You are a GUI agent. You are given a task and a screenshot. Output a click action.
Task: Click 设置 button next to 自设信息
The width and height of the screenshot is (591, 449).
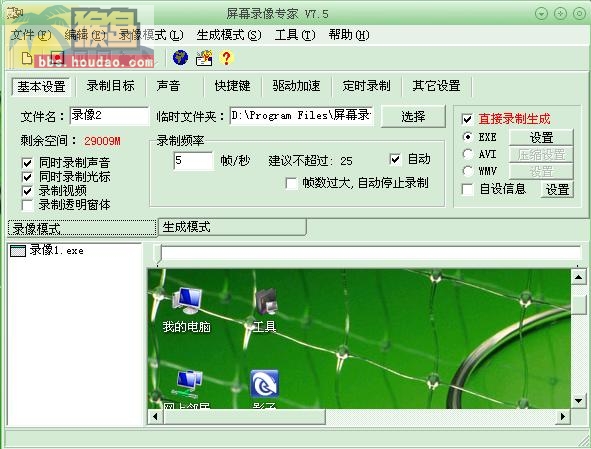point(557,189)
